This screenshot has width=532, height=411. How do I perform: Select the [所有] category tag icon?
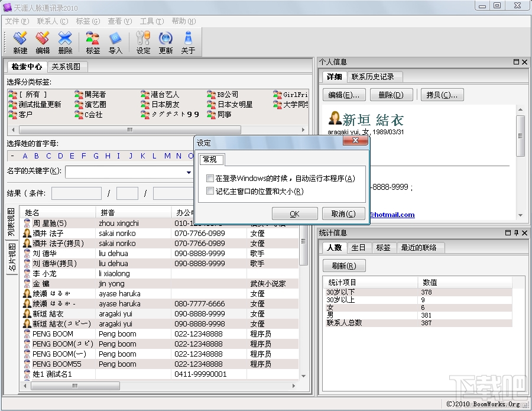point(12,94)
